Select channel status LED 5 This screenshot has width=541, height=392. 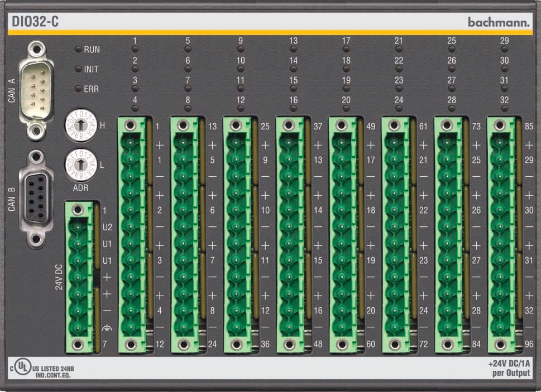click(188, 49)
